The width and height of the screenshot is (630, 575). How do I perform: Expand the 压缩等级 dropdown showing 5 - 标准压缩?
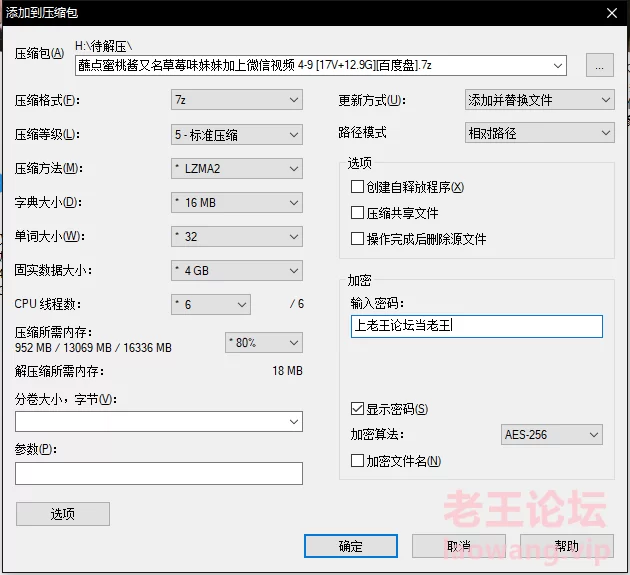237,135
